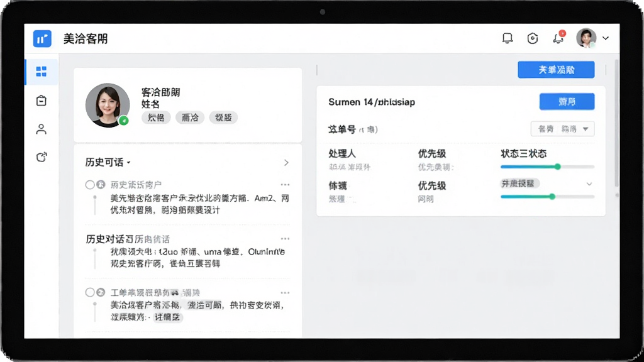Image resolution: width=644 pixels, height=362 pixels.
Task: Click the large blue button at top right
Action: coord(556,70)
